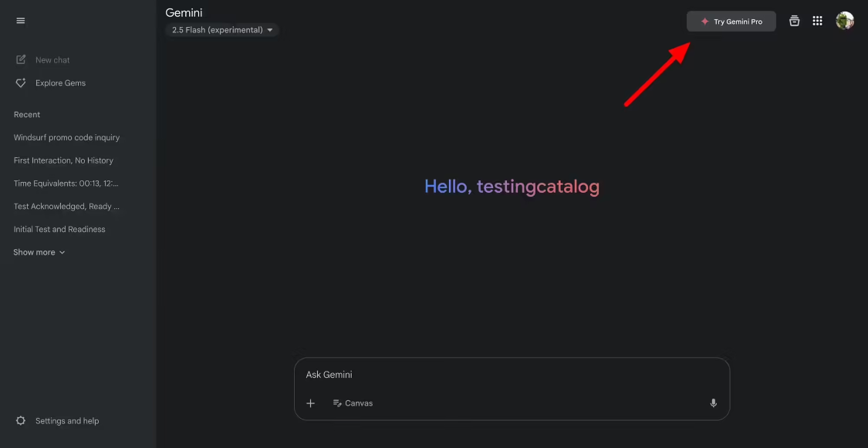Screen dimensions: 868x448
Task: Click the Try Gemini Pro button
Action: coord(731,21)
